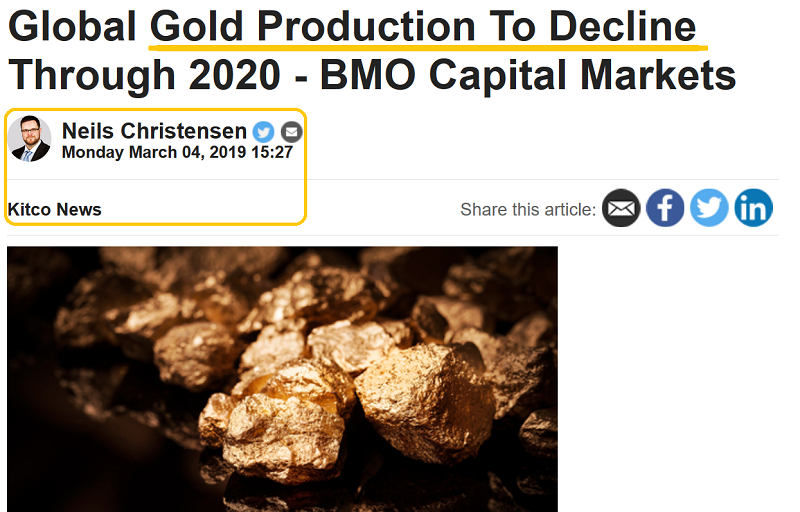
Task: Click the word "Global" in the headline
Action: [72, 26]
